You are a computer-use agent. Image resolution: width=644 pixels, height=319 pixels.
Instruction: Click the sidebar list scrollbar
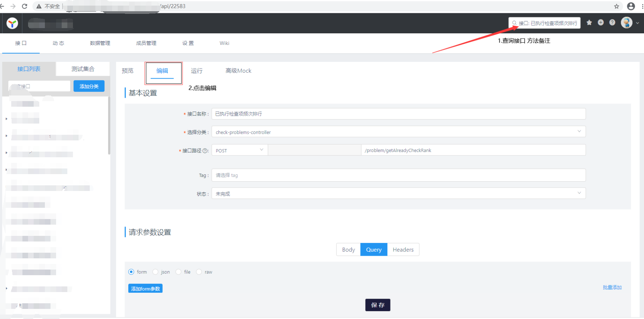tap(109, 125)
